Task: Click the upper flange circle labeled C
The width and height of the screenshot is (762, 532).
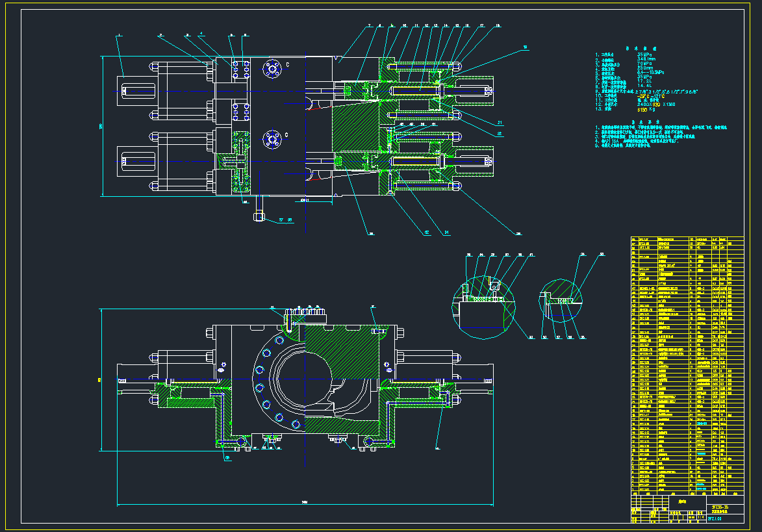Action: (272, 69)
